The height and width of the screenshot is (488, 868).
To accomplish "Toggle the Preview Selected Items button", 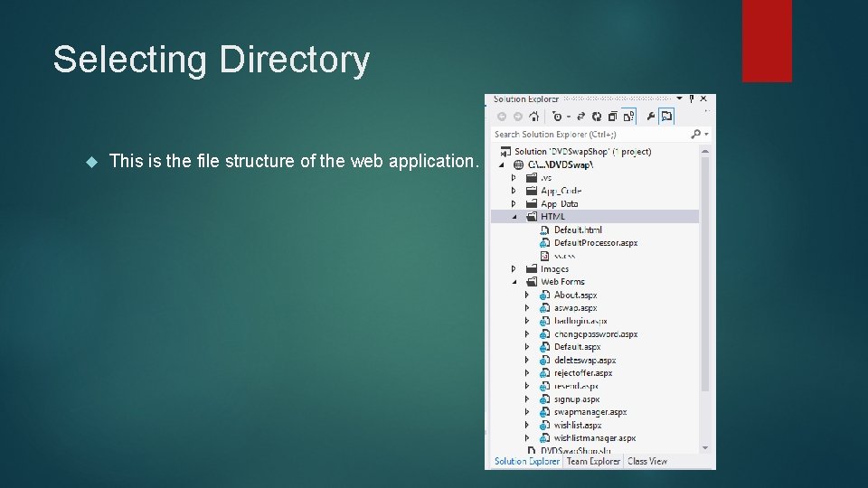I will [666, 117].
